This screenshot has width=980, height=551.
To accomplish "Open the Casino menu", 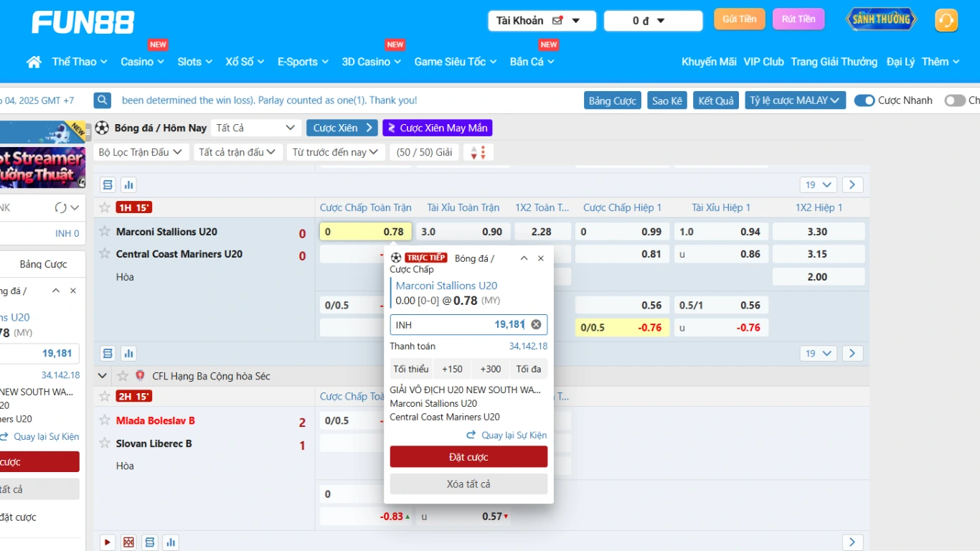I will [142, 62].
